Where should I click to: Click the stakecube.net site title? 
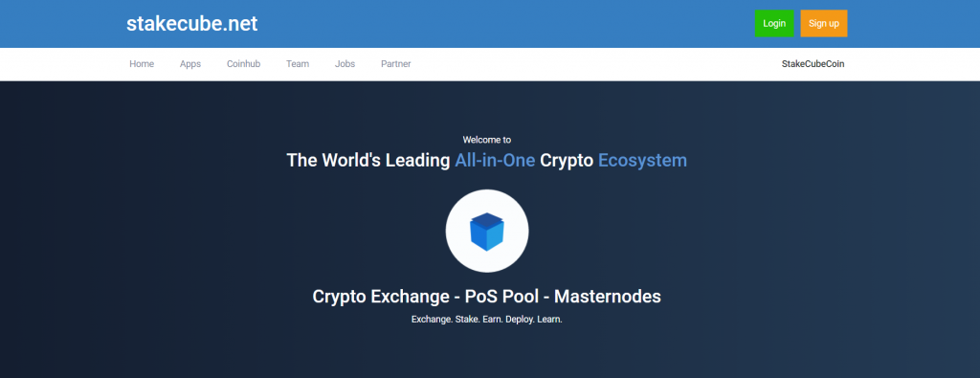tap(191, 24)
